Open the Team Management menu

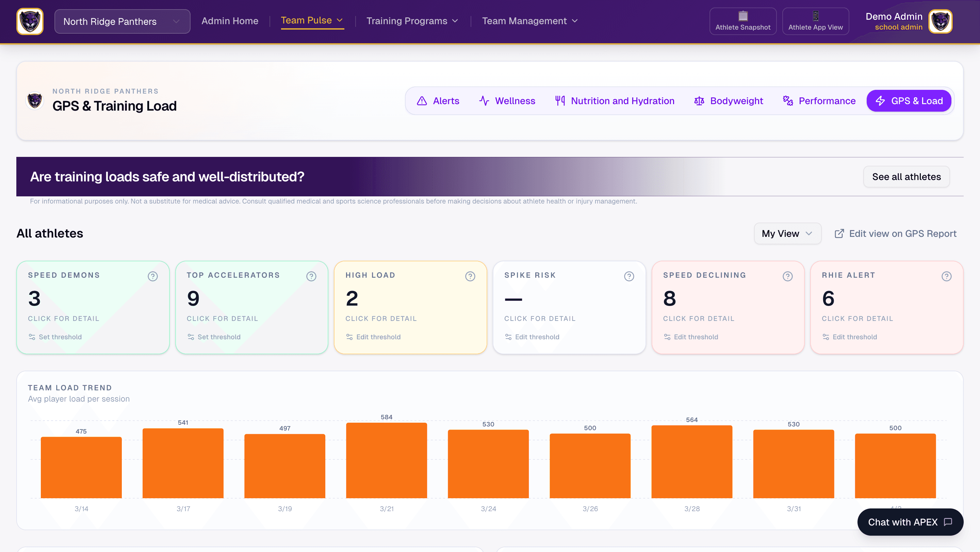(x=529, y=21)
